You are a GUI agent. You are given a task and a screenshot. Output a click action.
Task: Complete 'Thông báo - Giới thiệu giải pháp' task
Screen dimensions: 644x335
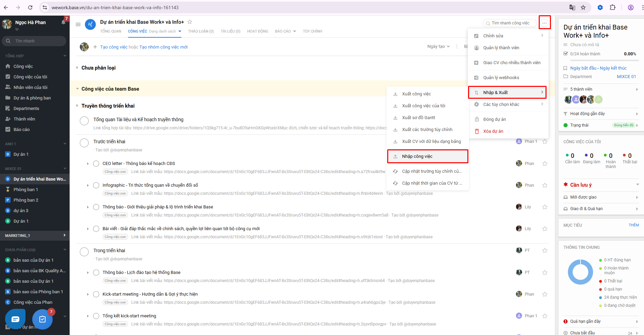point(96,207)
